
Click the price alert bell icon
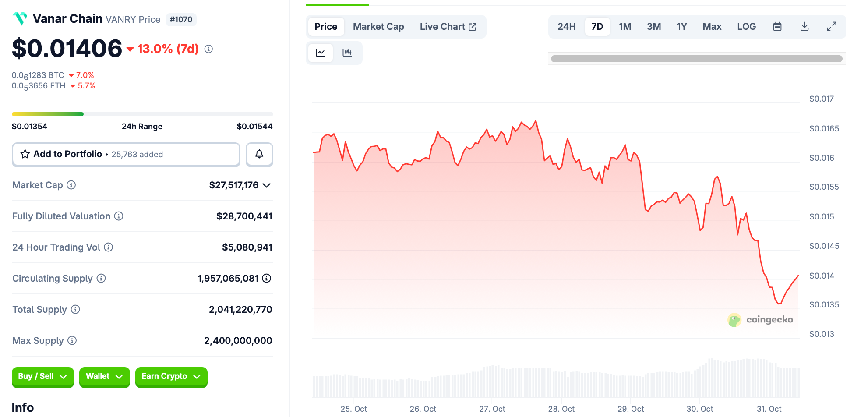pyautogui.click(x=259, y=154)
